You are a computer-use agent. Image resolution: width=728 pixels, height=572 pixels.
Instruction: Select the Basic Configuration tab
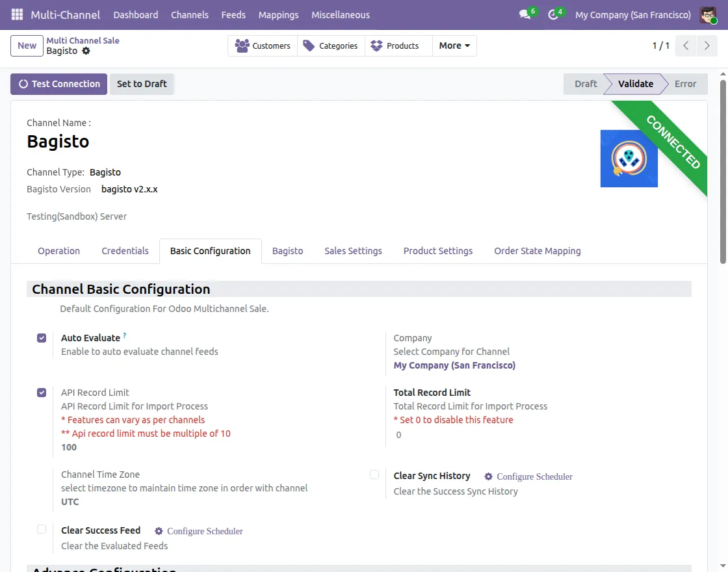coord(211,251)
